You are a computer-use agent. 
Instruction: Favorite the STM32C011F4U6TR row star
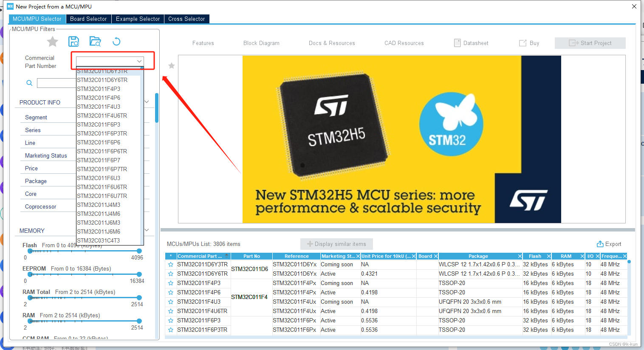[171, 311]
